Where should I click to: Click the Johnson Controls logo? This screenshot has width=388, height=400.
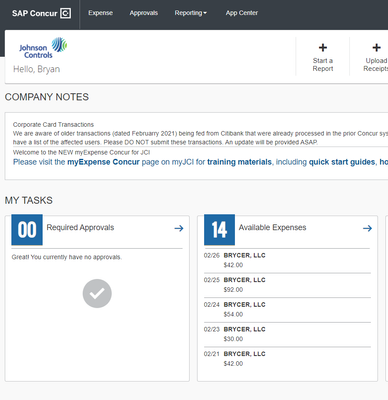(43, 48)
